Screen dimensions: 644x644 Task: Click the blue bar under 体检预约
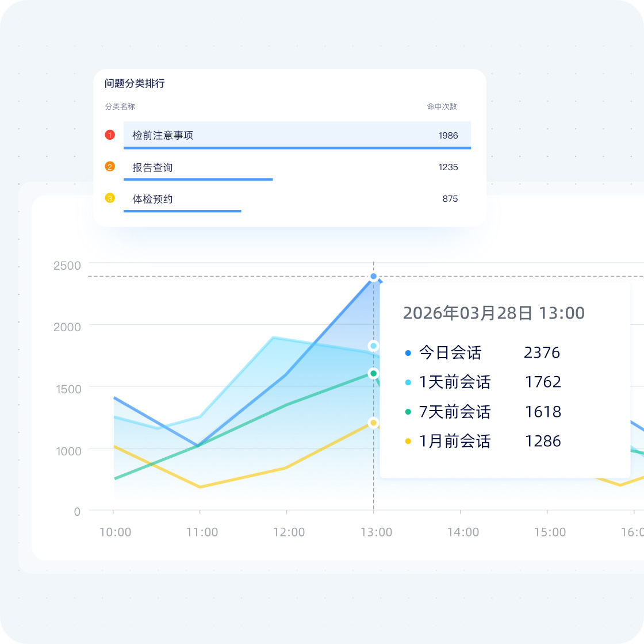click(x=182, y=211)
